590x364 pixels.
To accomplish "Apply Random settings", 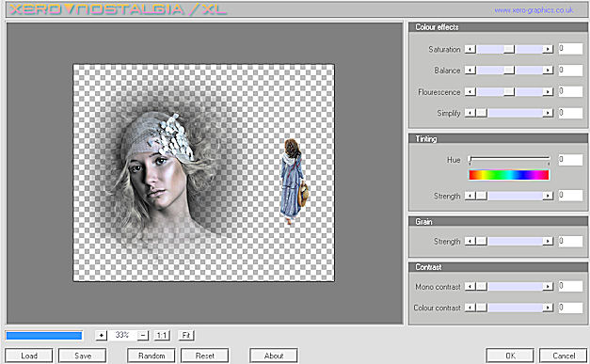I will click(151, 356).
